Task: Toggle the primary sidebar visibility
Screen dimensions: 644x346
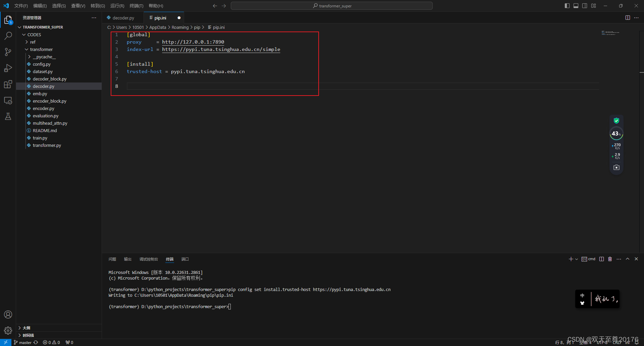Action: click(x=567, y=6)
